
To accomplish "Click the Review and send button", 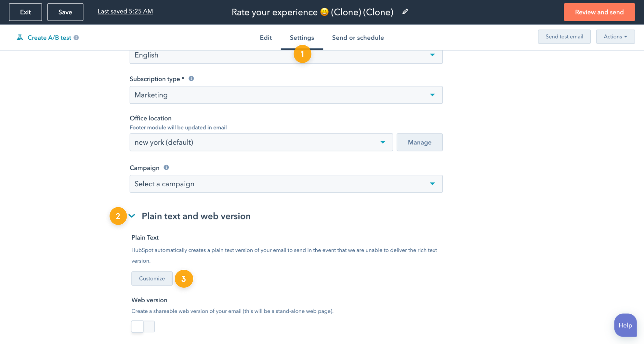I will [x=599, y=12].
